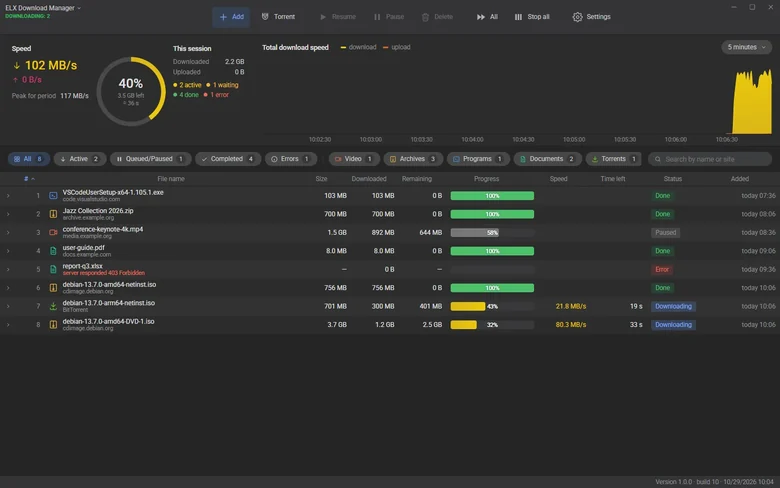
Task: Expand the VSCodeUserSetup row chevron
Action: [x=8, y=196]
